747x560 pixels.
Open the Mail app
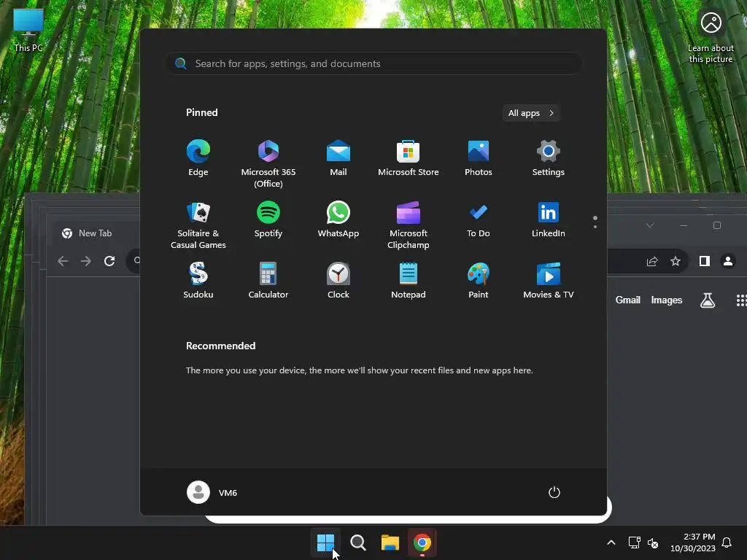[x=338, y=158]
